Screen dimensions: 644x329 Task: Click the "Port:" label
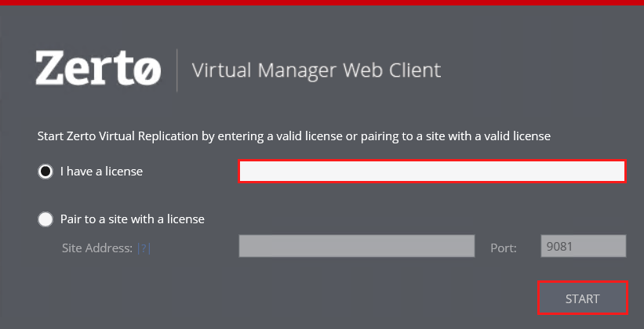click(x=504, y=248)
